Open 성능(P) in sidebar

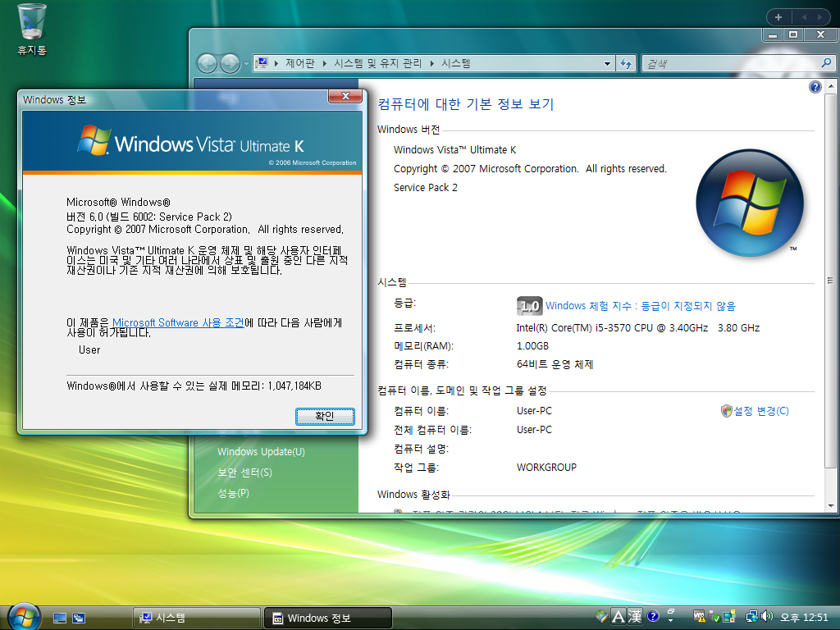233,493
